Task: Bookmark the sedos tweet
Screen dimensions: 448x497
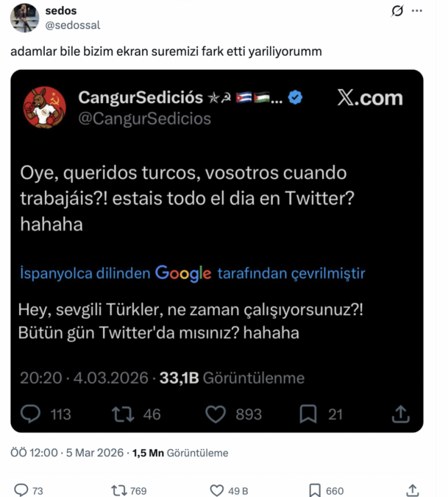Action: pyautogui.click(x=314, y=490)
